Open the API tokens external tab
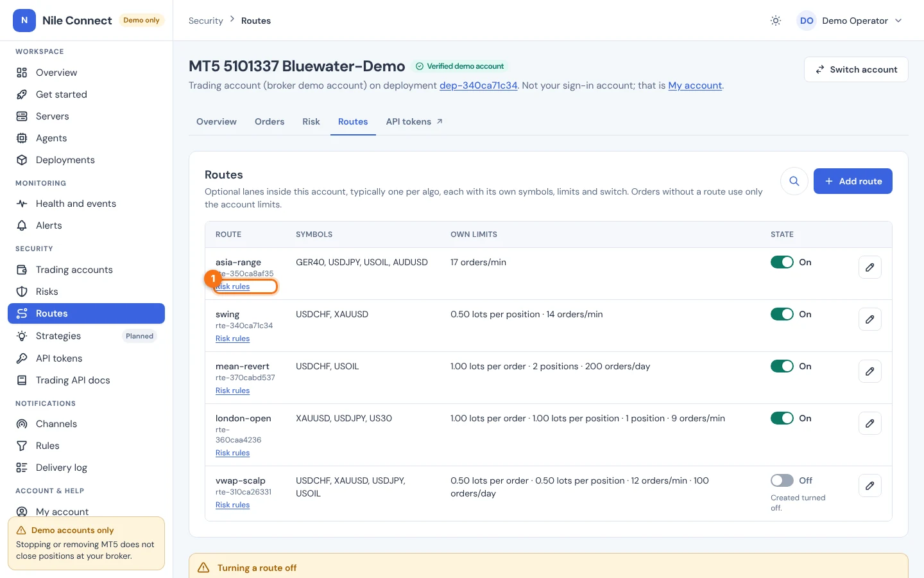The image size is (924, 578). click(x=414, y=121)
